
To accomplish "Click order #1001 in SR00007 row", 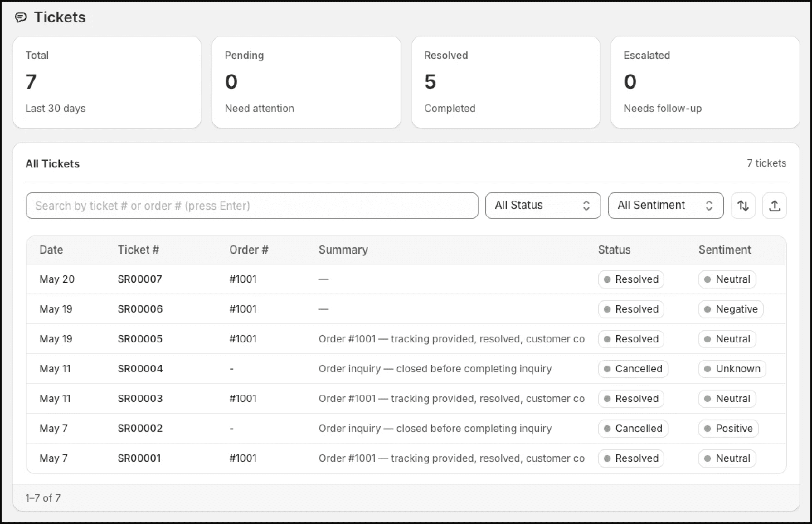I will [x=243, y=279].
